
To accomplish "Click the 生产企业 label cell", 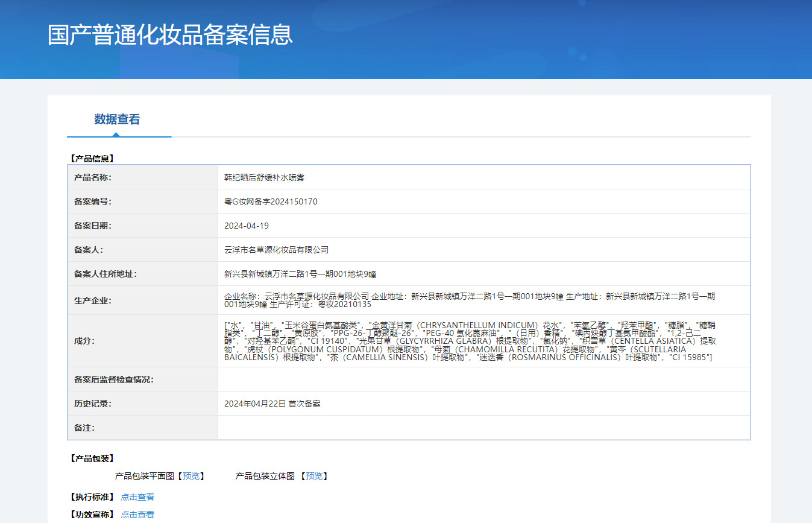I will click(143, 300).
